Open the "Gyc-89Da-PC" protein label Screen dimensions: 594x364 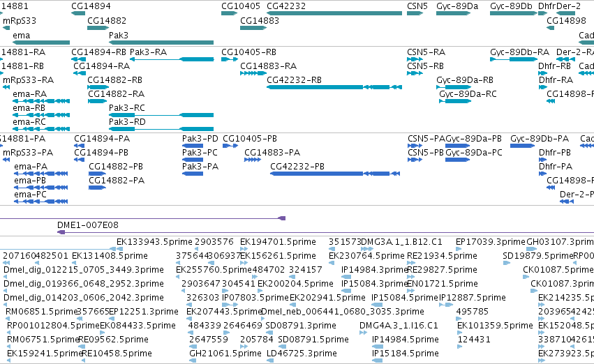[473, 153]
